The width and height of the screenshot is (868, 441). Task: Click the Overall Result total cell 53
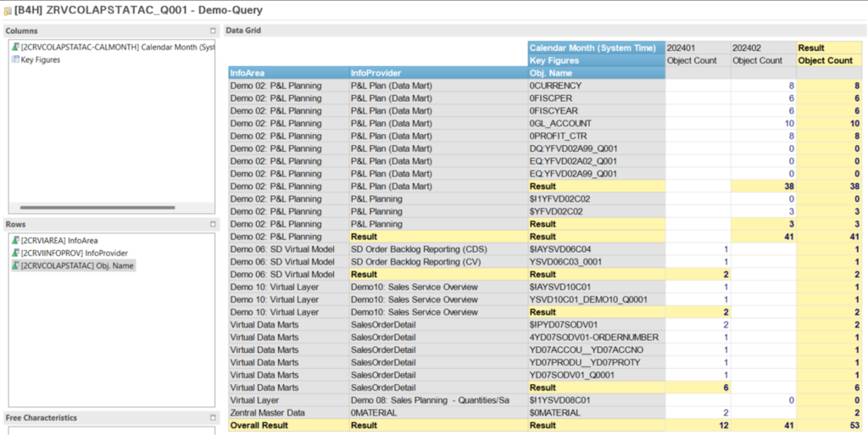855,425
